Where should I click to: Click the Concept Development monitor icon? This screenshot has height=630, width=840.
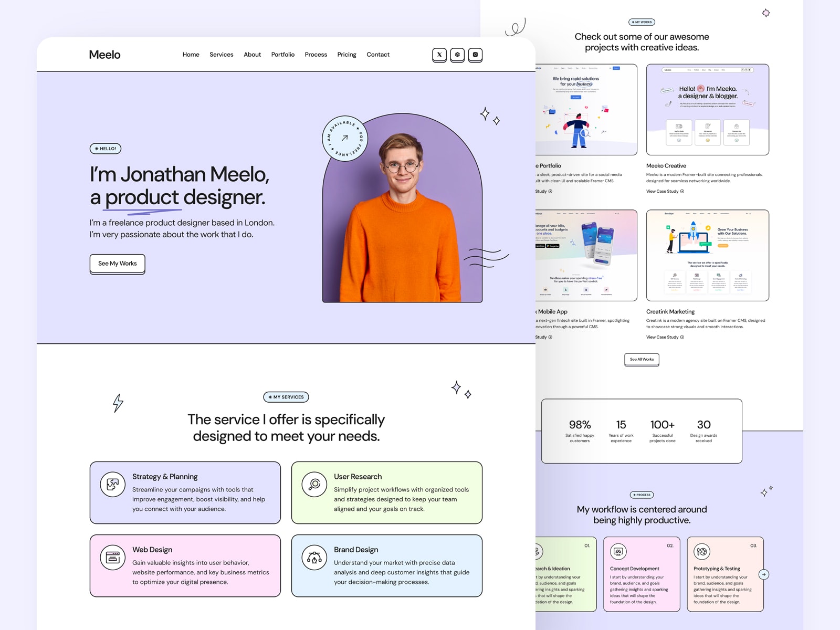click(x=618, y=552)
